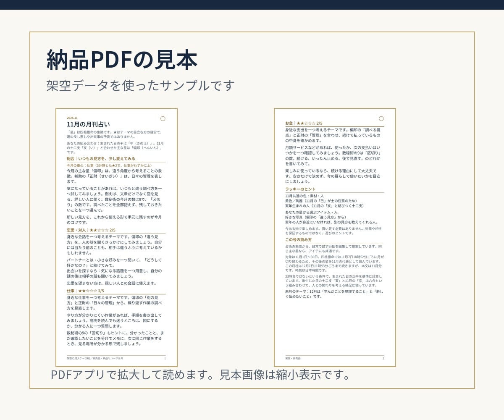Click the paragraph starting 「星」は四柱推命の象徴です
Viewport: 504px width, 420px height.
[x=114, y=134]
